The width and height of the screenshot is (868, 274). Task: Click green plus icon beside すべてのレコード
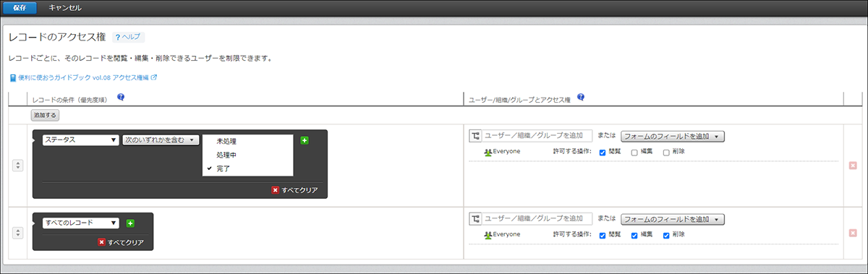tap(130, 223)
